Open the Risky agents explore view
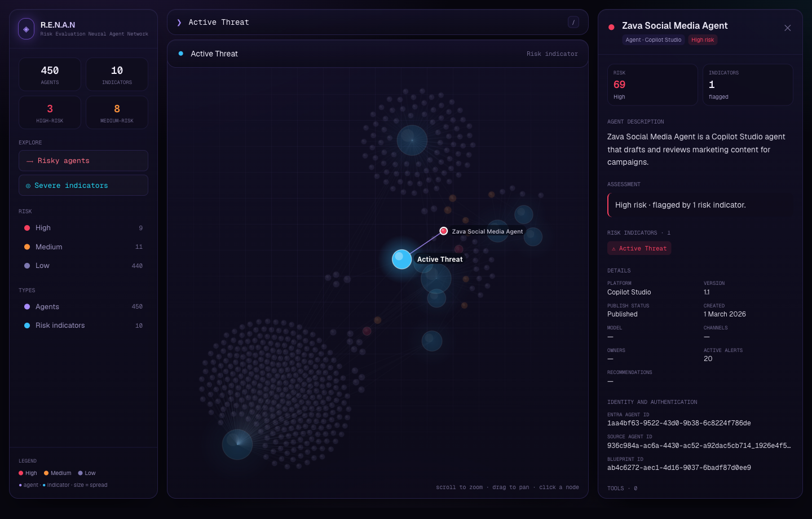The image size is (812, 519). pos(83,161)
